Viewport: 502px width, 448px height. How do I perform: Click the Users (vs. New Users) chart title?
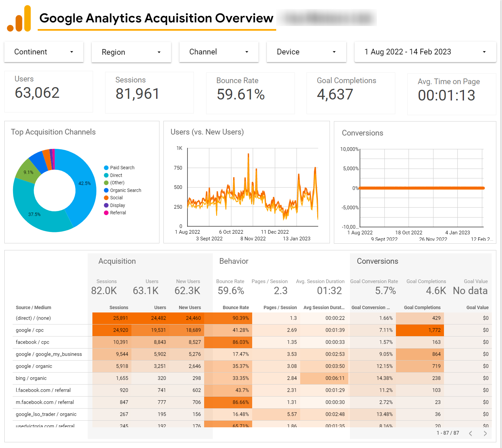tap(207, 132)
